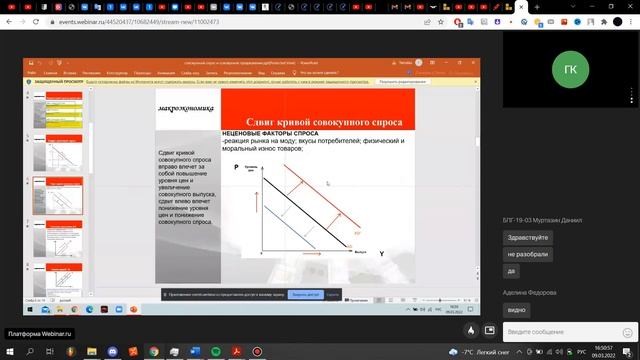Image resolution: width=640 pixels, height=360 pixels.
Task: Click the chat name Муртазин Даниил
Action: click(542, 220)
